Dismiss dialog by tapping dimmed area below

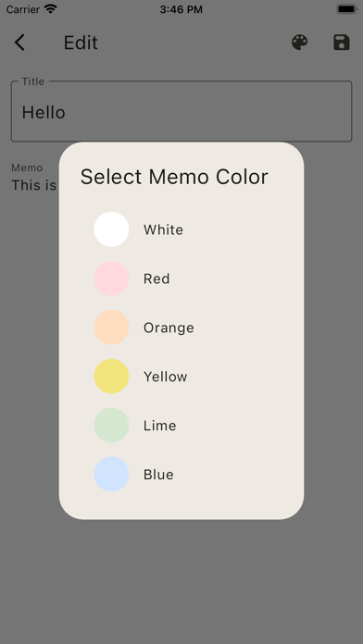pos(181,579)
